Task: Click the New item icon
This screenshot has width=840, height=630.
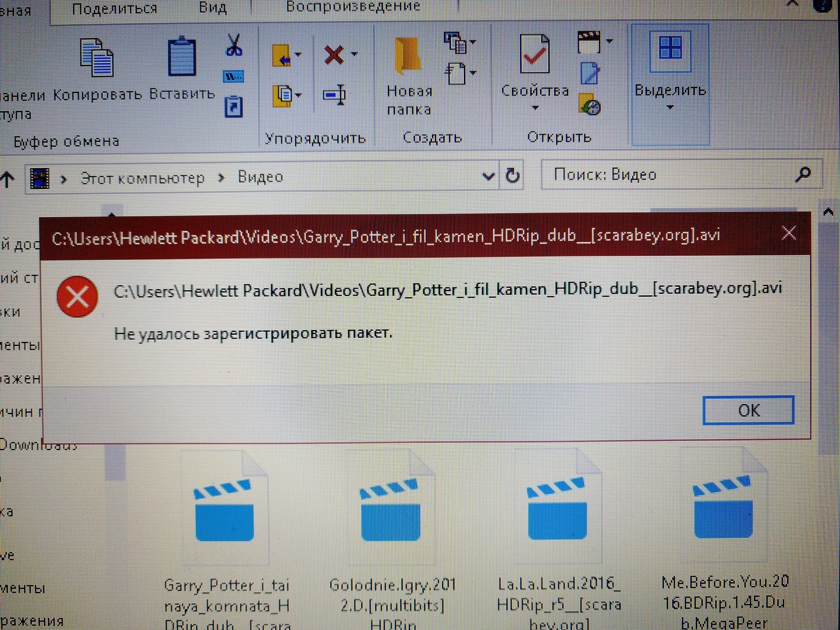Action: pyautogui.click(x=455, y=42)
